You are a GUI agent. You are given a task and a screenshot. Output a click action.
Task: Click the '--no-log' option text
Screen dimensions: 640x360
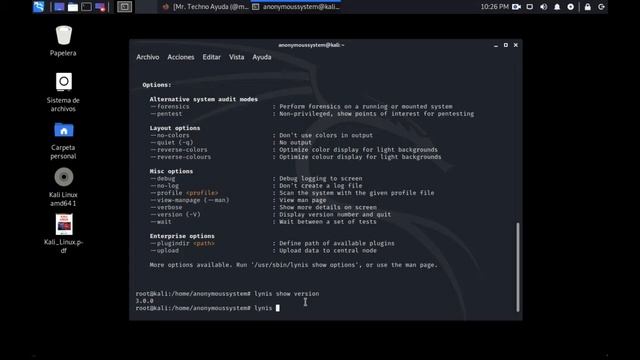164,186
